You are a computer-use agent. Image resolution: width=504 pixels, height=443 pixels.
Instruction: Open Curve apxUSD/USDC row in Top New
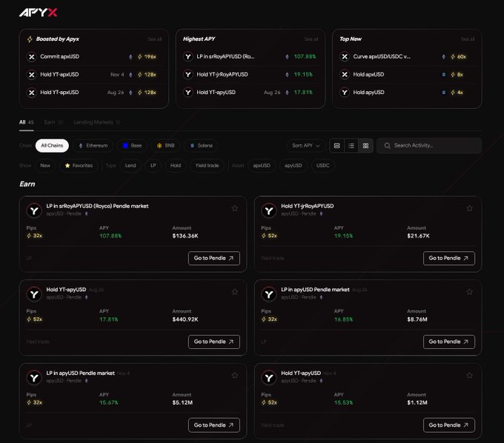pos(407,57)
